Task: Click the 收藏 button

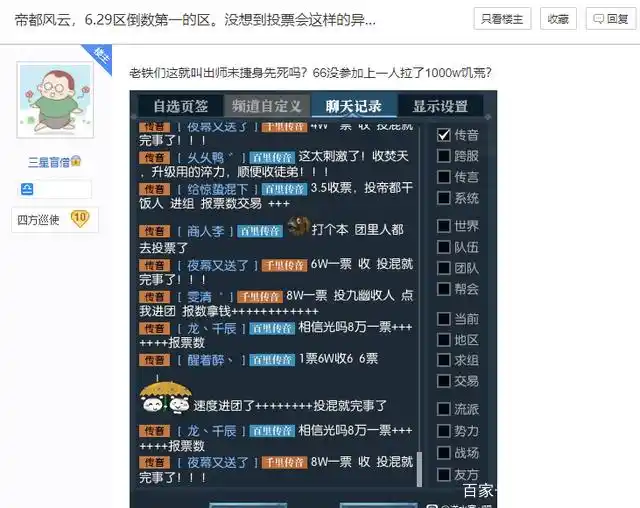Action: [558, 19]
